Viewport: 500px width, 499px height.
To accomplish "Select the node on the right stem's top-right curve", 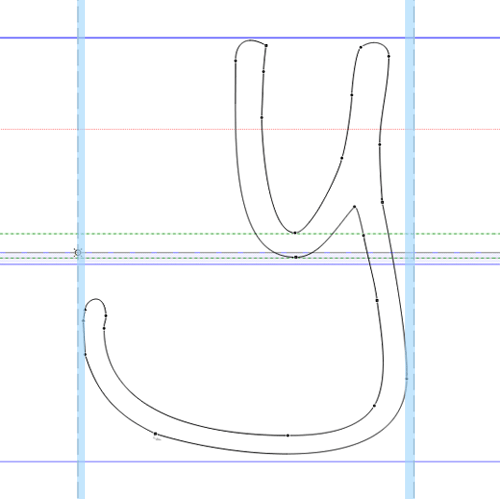I will (389, 56).
